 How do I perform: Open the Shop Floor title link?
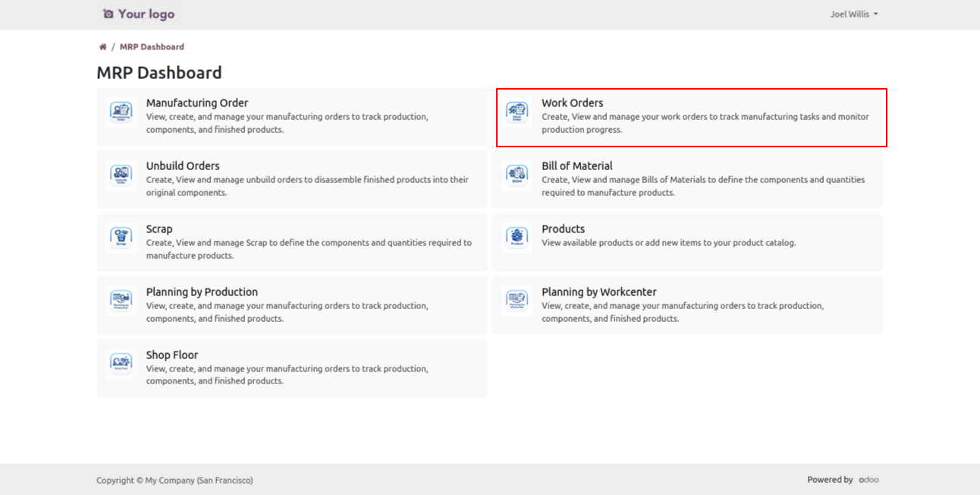pyautogui.click(x=172, y=355)
